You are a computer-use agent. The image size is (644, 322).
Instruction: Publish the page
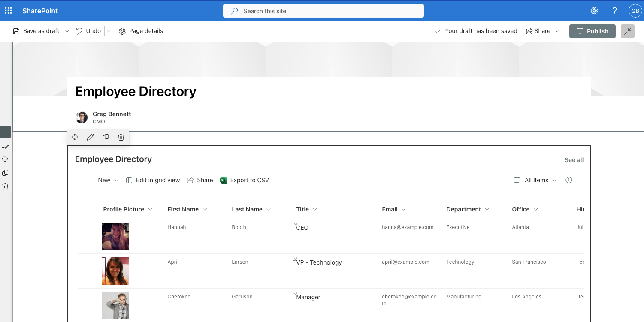click(592, 31)
